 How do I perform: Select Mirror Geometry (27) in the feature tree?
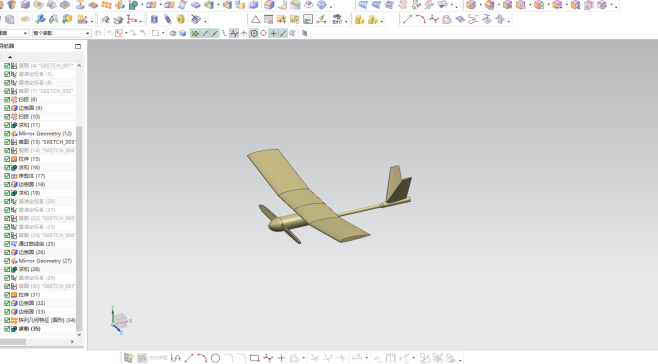(x=45, y=261)
